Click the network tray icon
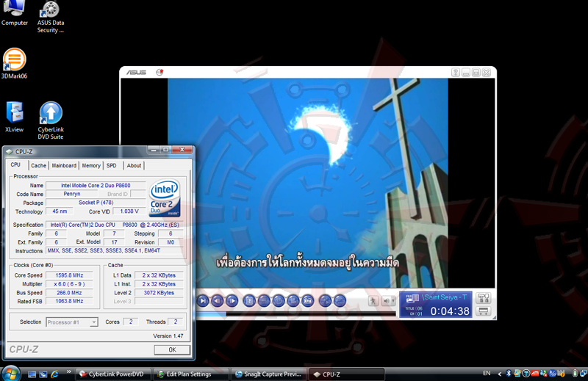Image resolution: width=588 pixels, height=381 pixels. [x=583, y=373]
